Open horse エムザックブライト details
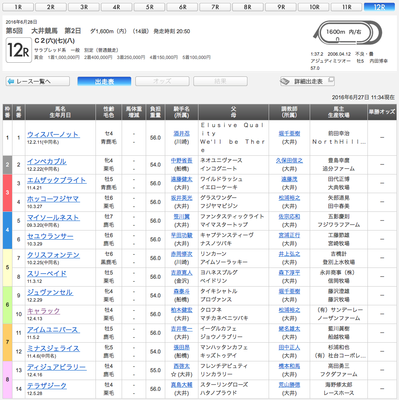This screenshot has height=400, width=399. tap(56, 180)
